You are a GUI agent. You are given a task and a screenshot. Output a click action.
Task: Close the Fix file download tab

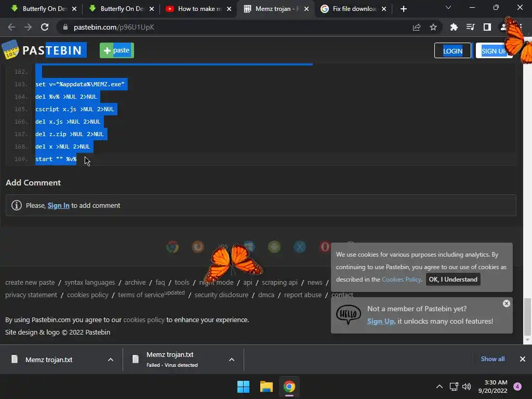(384, 9)
